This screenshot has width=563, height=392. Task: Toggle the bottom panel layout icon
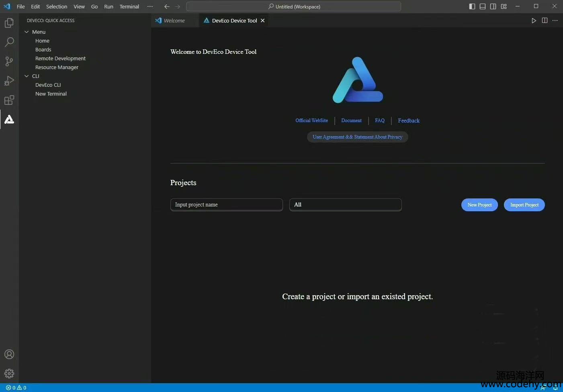coord(483,6)
